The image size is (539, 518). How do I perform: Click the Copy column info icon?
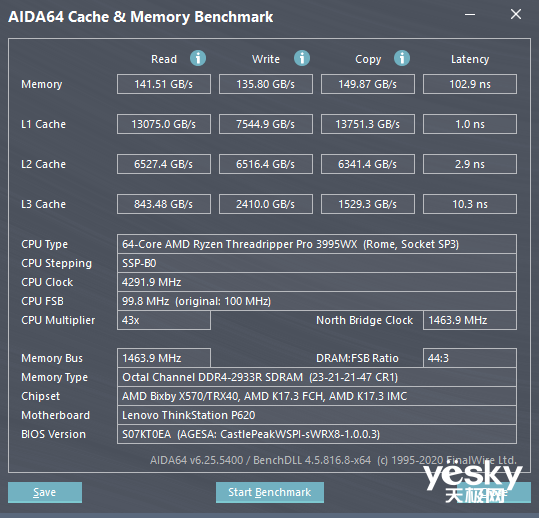pos(402,58)
